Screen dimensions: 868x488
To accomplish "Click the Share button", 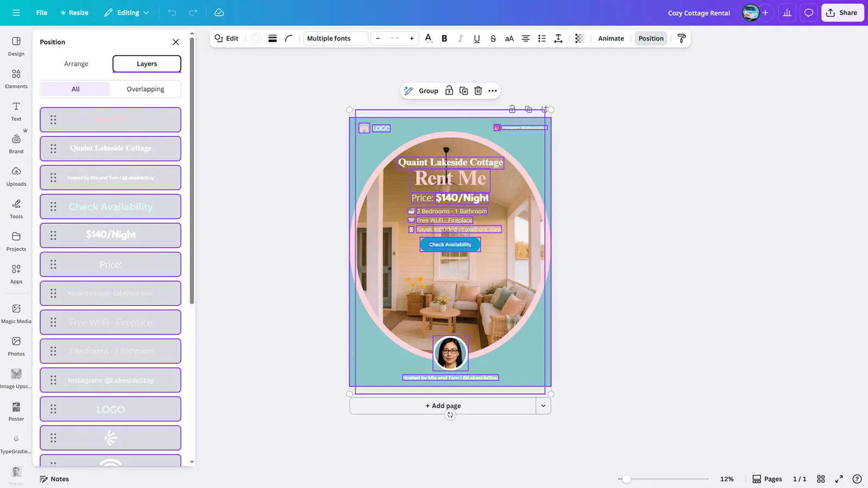I will click(x=842, y=13).
